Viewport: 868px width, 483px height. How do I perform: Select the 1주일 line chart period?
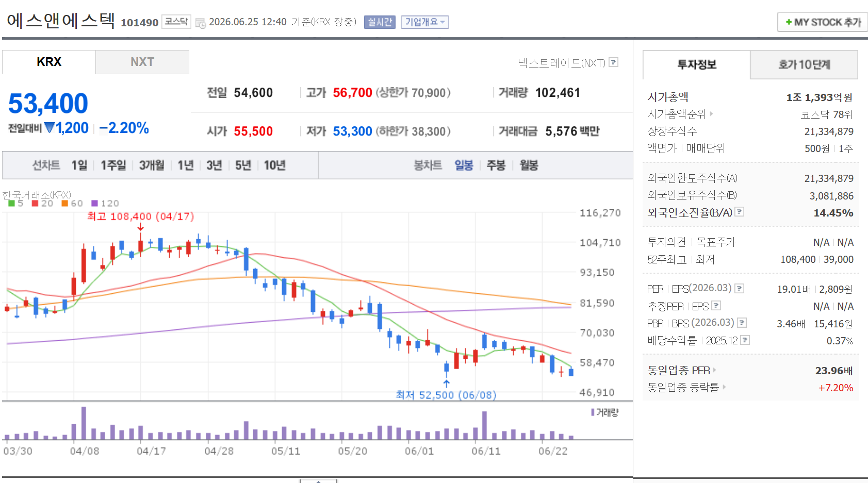[x=113, y=165]
